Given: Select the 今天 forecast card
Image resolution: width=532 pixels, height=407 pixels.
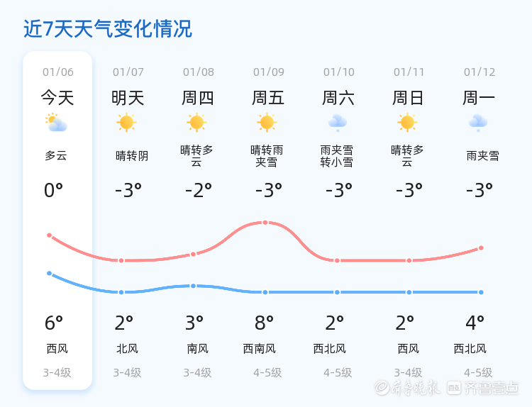Looking at the screenshot, I should click(57, 220).
